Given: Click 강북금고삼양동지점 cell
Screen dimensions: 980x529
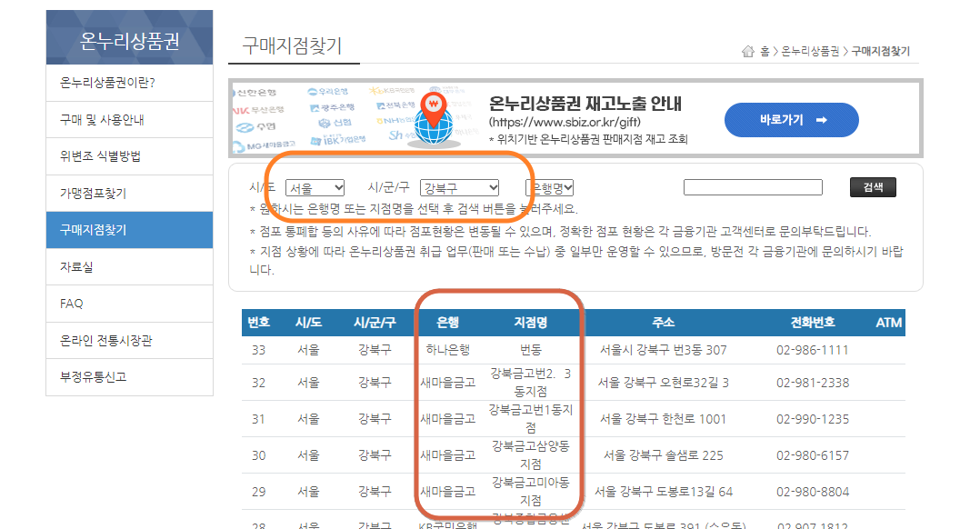Looking at the screenshot, I should tap(531, 454).
